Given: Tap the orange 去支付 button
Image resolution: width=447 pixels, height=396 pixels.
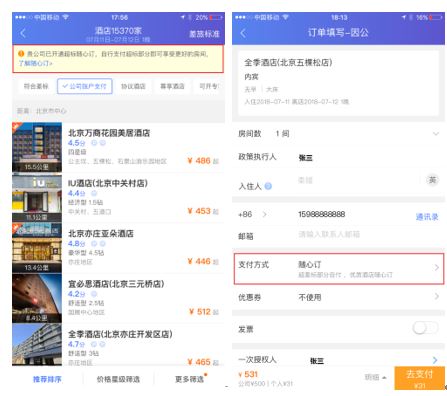Looking at the screenshot, I should (x=419, y=378).
